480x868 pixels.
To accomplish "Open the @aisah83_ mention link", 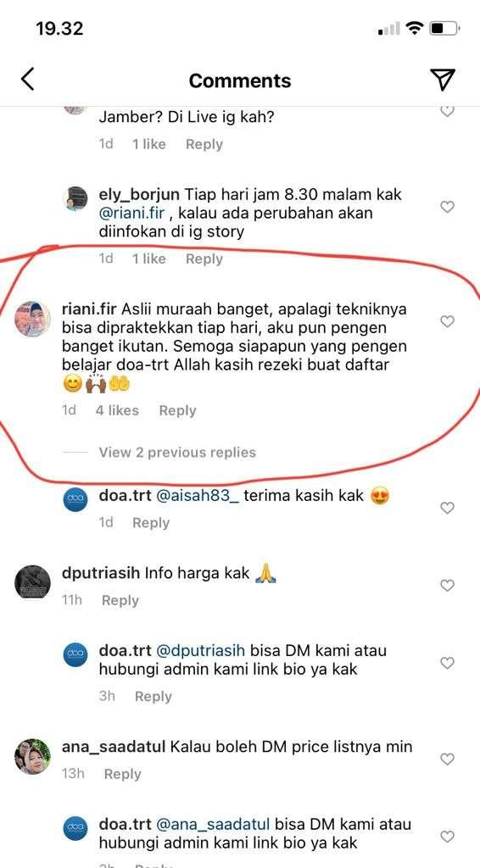I will pos(198,496).
